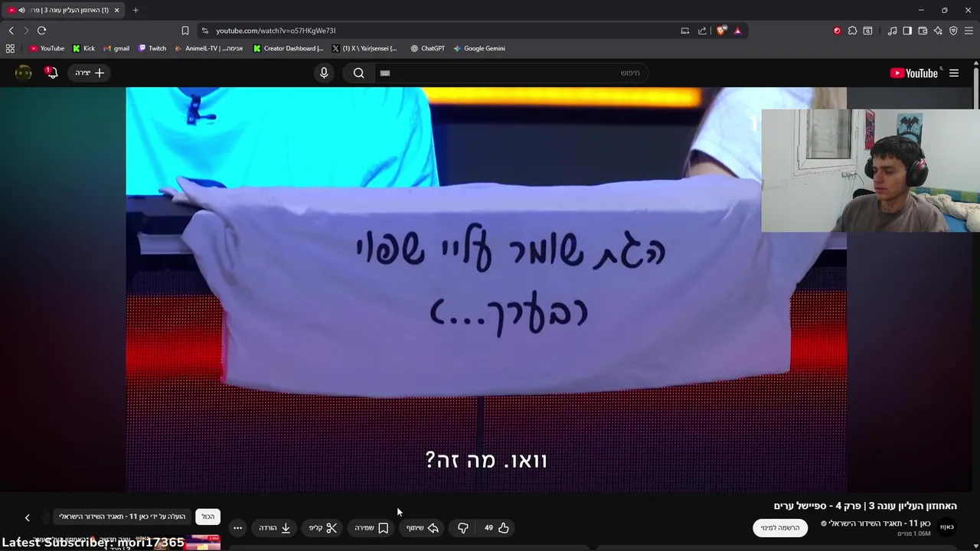This screenshot has height=551, width=980.
Task: Open the YouTube account avatar menu
Action: (24, 73)
